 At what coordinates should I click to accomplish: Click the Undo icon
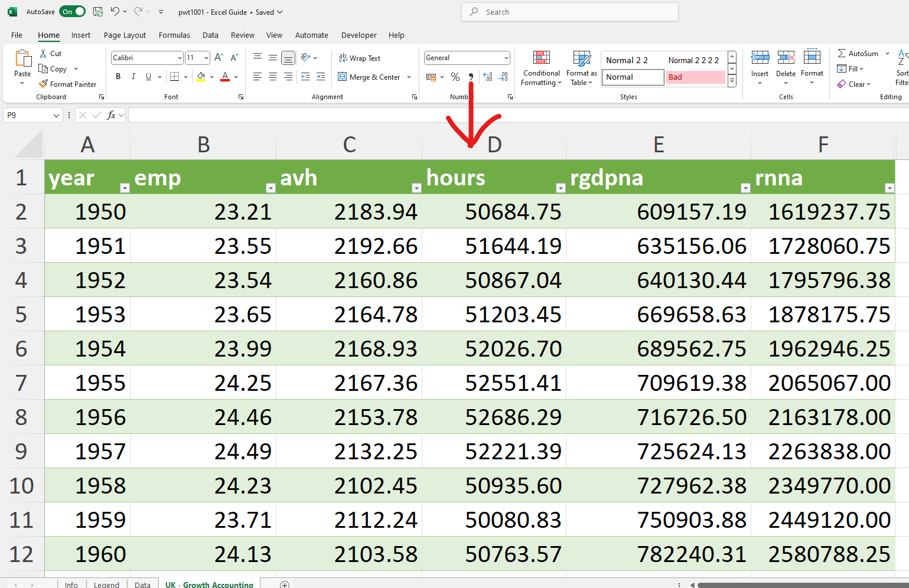tap(115, 12)
